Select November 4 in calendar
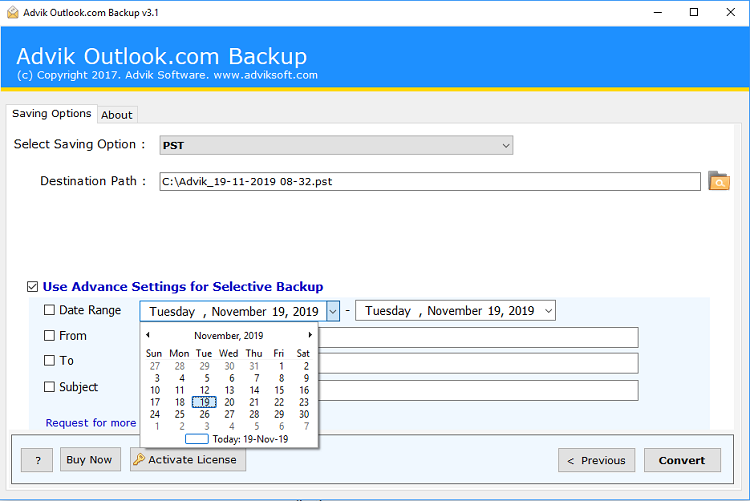This screenshot has width=750, height=501. click(x=182, y=378)
